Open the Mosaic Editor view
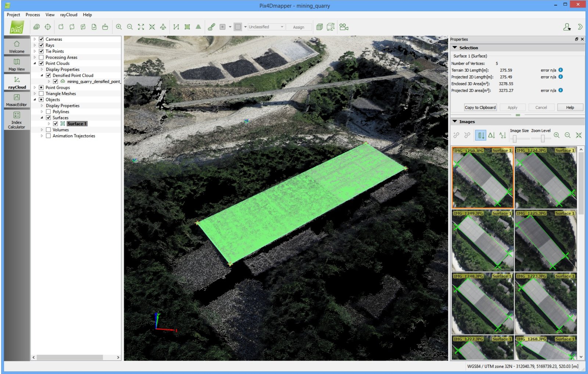This screenshot has height=374, width=588. [17, 100]
